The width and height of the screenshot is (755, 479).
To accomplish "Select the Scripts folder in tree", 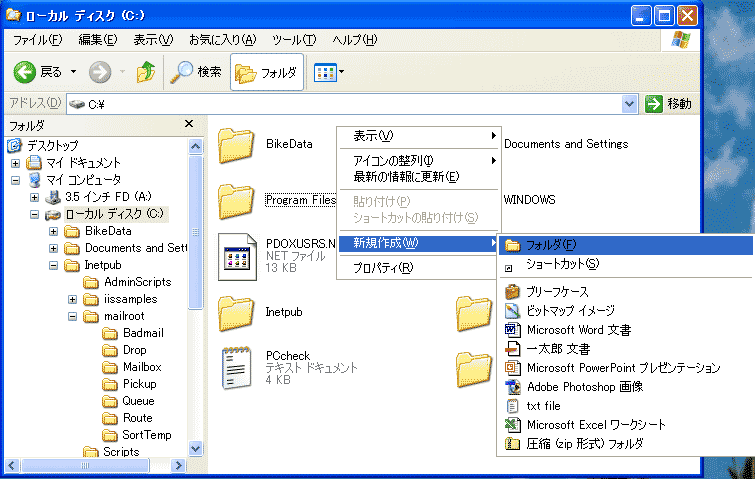I will tap(121, 452).
